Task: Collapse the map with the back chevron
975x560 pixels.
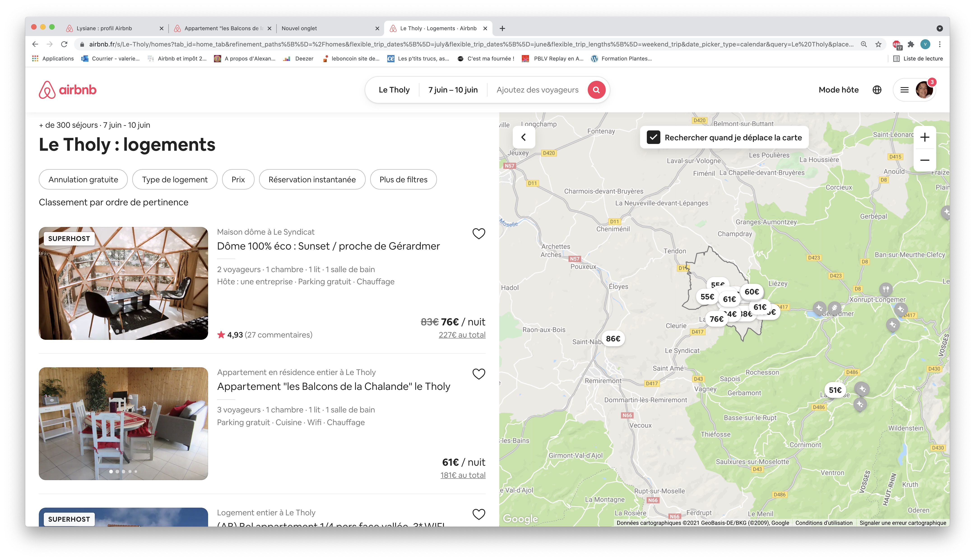Action: tap(523, 137)
